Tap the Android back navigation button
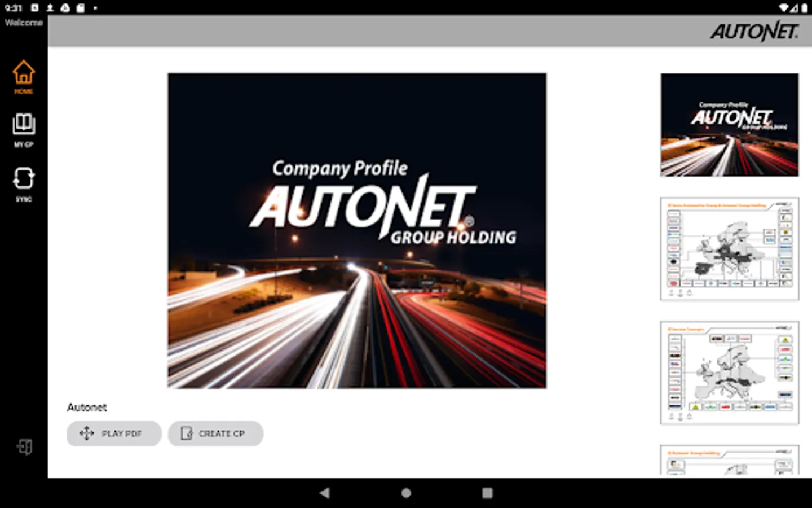The image size is (812, 508). pyautogui.click(x=324, y=493)
